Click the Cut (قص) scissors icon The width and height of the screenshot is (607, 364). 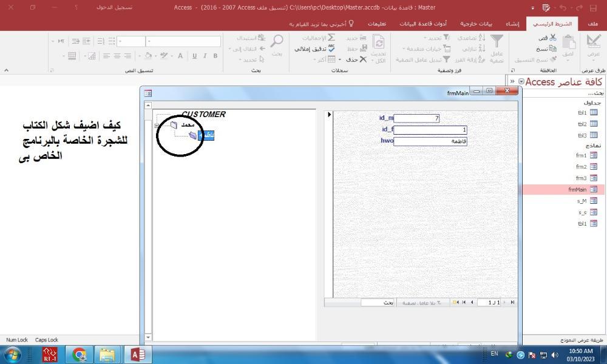[x=553, y=38]
